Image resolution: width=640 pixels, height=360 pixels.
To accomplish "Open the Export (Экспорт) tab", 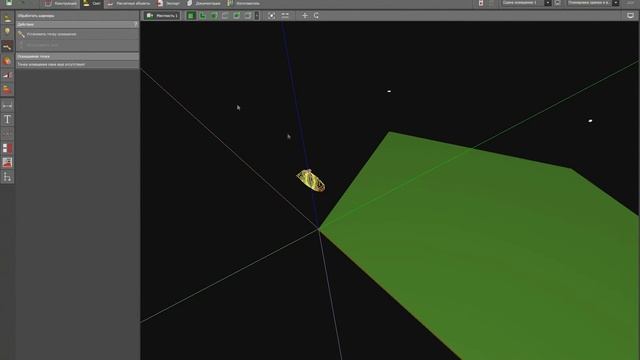I will (x=169, y=3).
